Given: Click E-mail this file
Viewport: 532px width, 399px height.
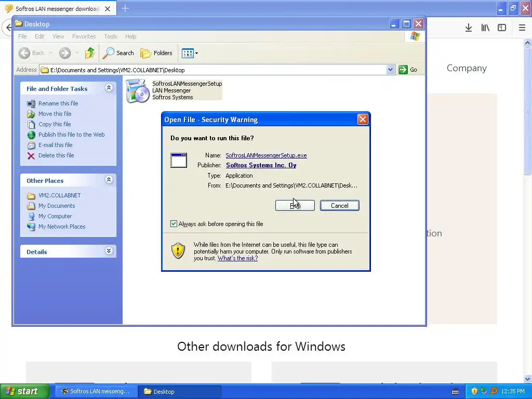Looking at the screenshot, I should [x=55, y=145].
